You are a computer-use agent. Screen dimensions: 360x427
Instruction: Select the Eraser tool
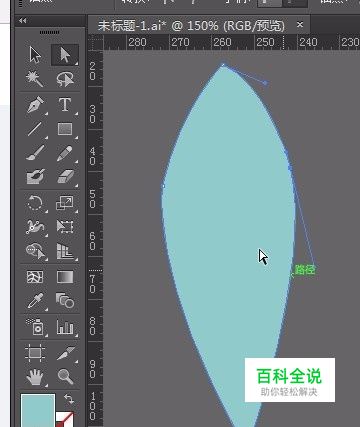65,177
